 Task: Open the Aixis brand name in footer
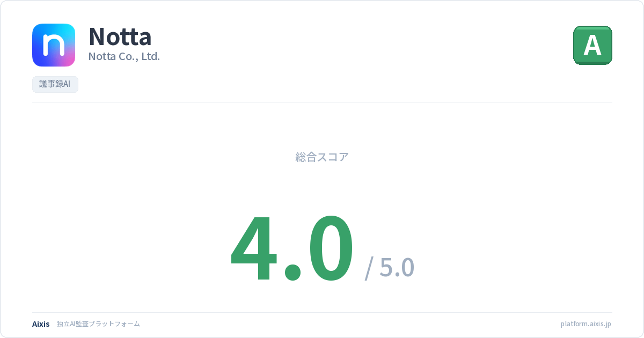click(x=41, y=324)
